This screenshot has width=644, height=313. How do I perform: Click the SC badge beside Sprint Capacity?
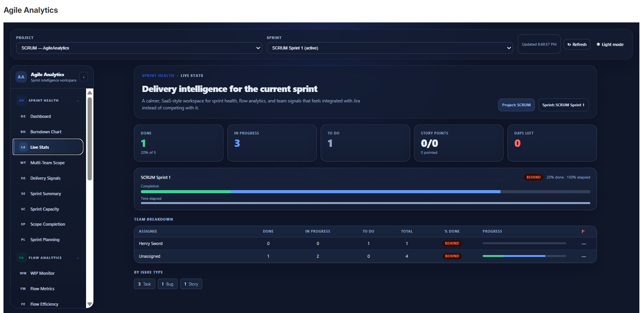[x=23, y=209]
